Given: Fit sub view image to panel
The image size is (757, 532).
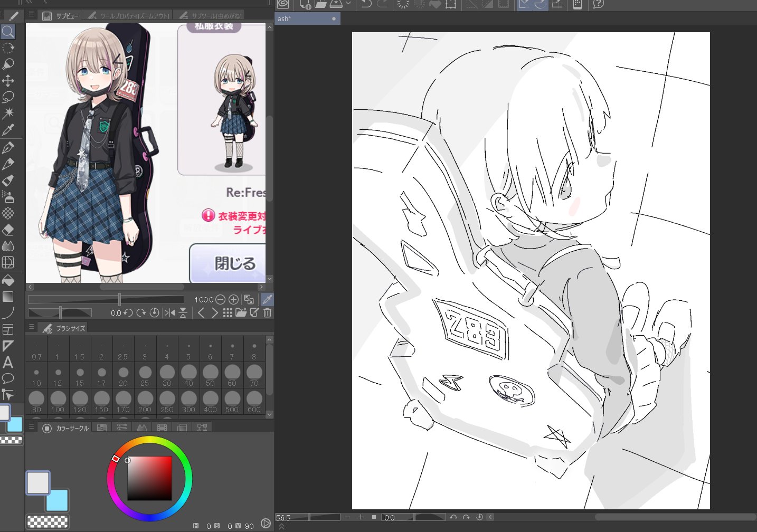Looking at the screenshot, I should click(249, 299).
